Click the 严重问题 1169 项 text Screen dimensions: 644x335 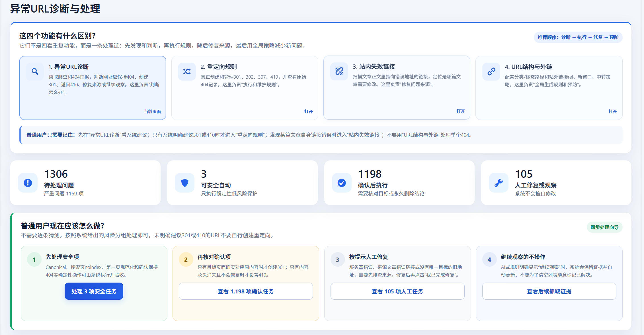click(64, 193)
